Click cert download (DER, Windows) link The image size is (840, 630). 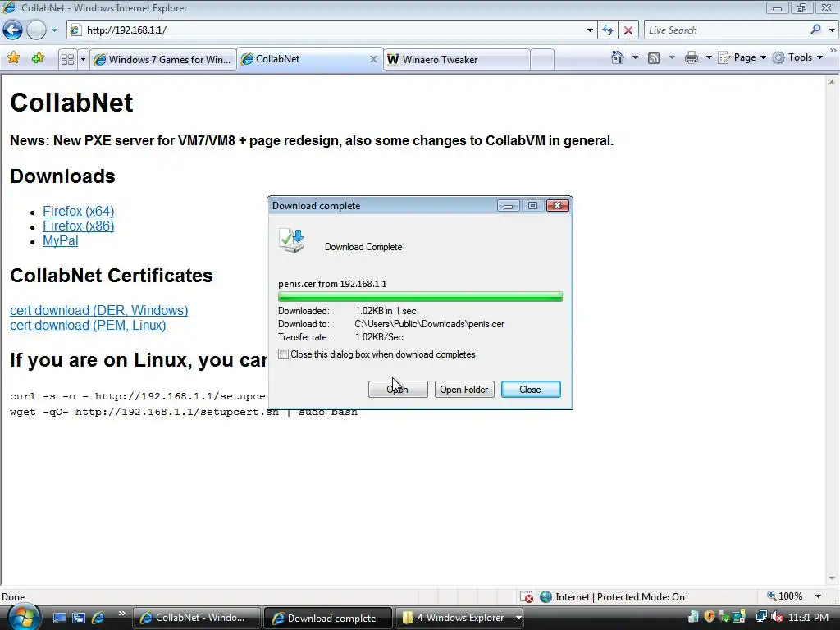(99, 311)
